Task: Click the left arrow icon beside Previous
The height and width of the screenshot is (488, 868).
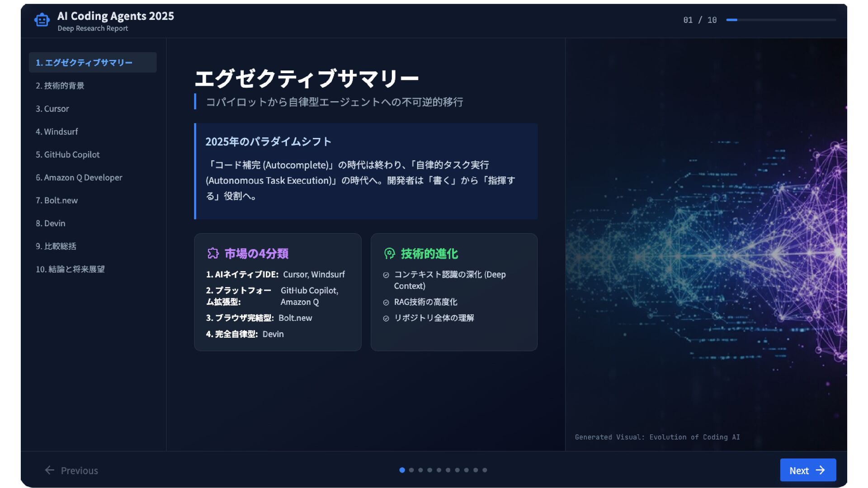Action: [x=50, y=470]
